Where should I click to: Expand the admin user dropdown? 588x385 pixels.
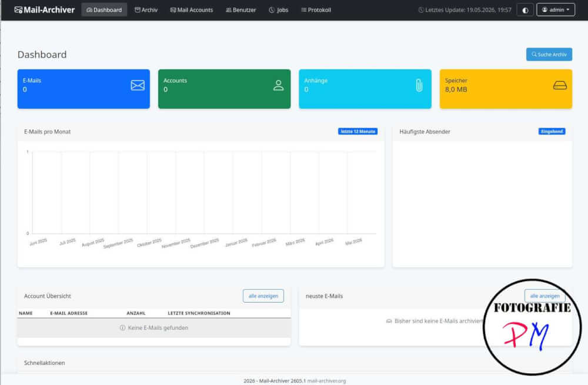pyautogui.click(x=556, y=10)
